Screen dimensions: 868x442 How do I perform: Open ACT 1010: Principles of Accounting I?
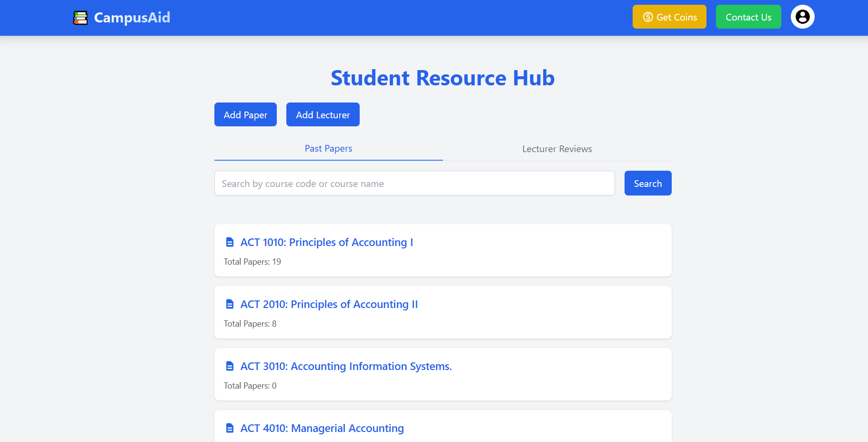click(x=327, y=242)
